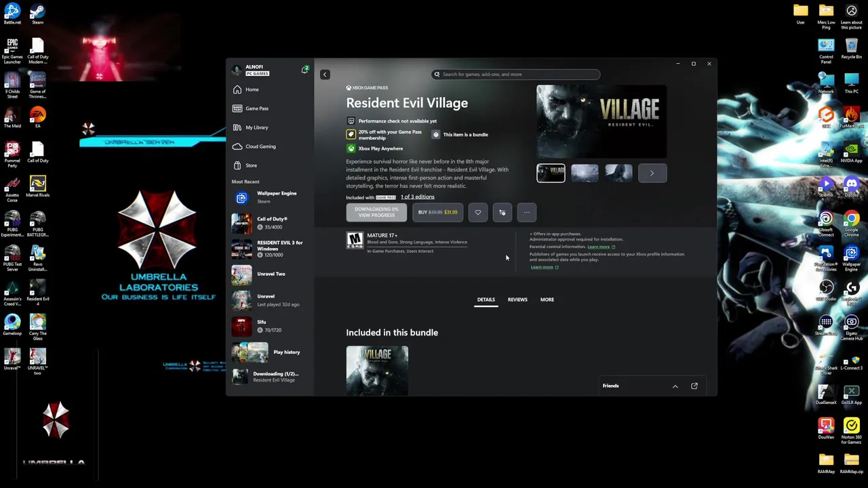Open the Downloading (1/2) queue entry

270,377
